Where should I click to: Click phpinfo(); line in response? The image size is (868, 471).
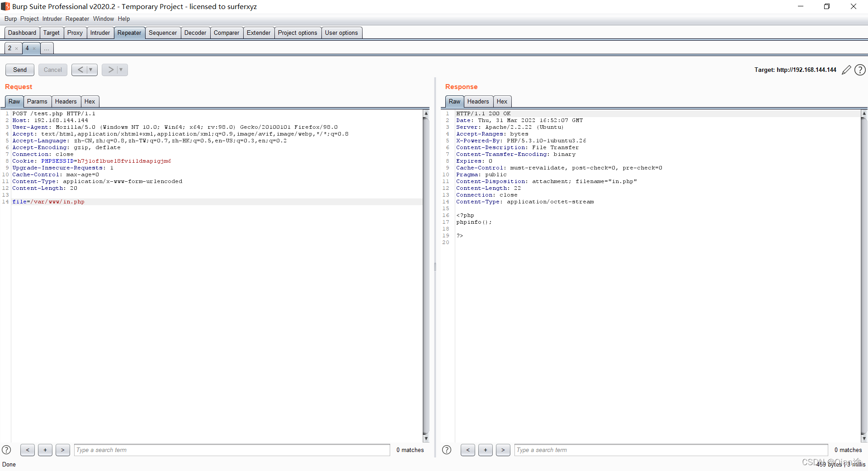pyautogui.click(x=474, y=222)
